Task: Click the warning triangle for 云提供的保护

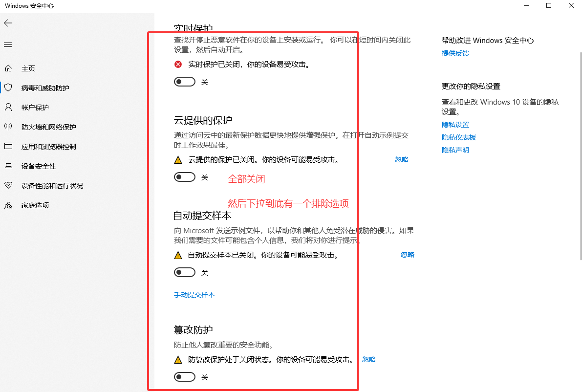Action: tap(178, 160)
